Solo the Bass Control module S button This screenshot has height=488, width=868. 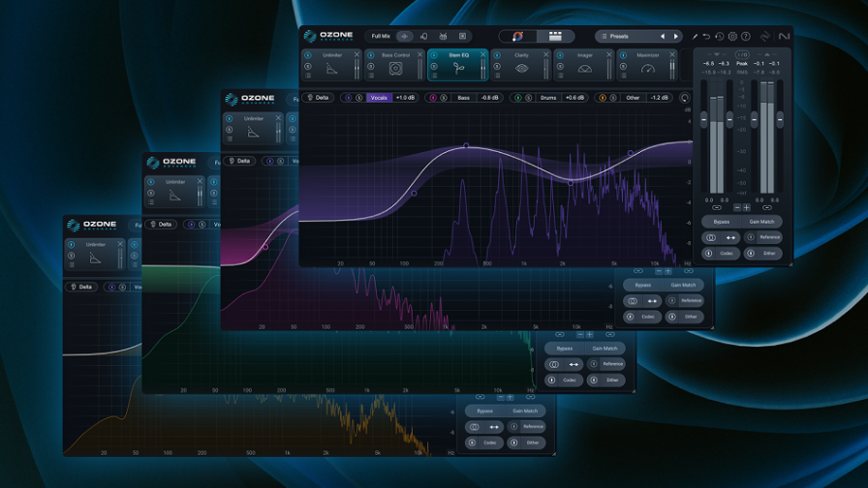click(x=371, y=67)
